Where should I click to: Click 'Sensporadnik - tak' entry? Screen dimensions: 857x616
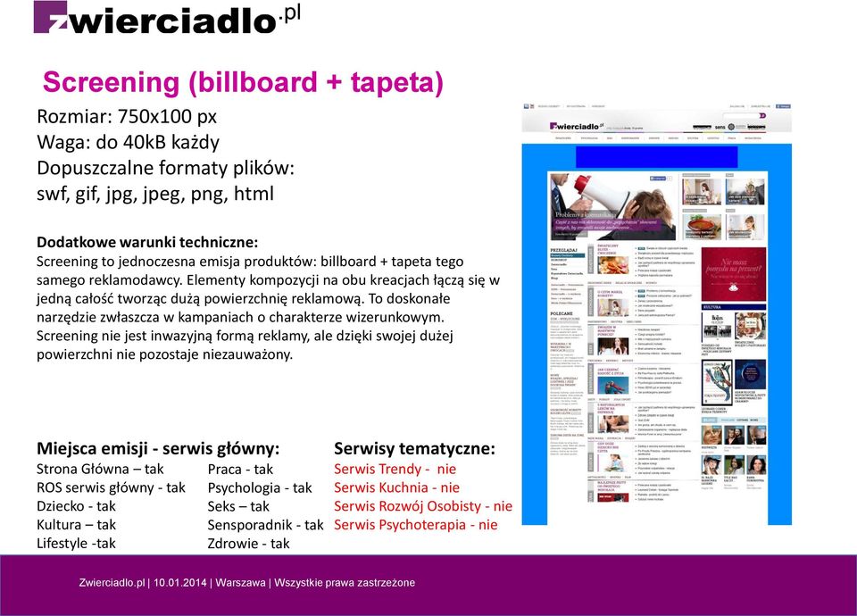[266, 525]
